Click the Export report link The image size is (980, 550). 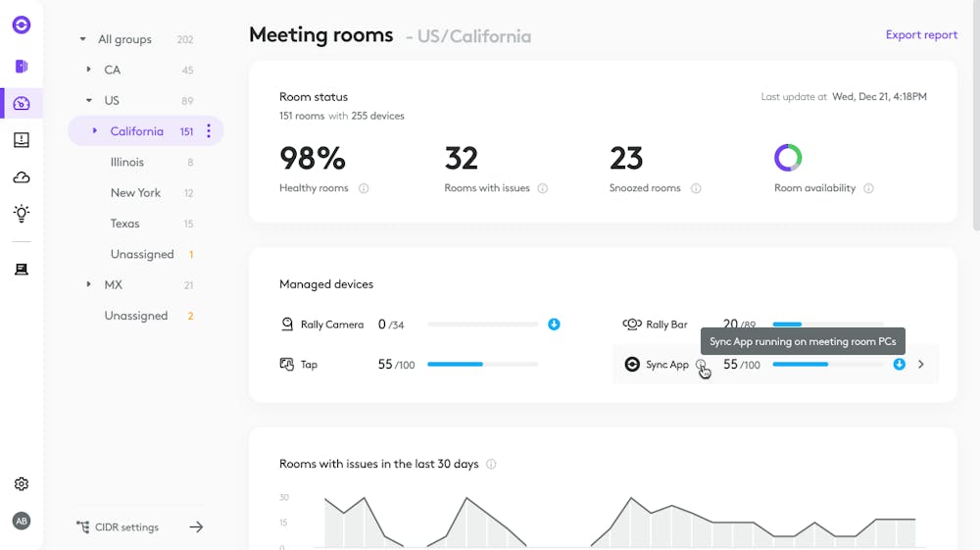(921, 35)
